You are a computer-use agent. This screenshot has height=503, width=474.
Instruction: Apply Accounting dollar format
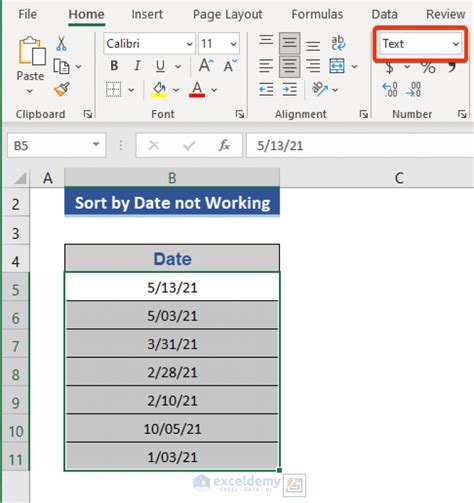389,68
